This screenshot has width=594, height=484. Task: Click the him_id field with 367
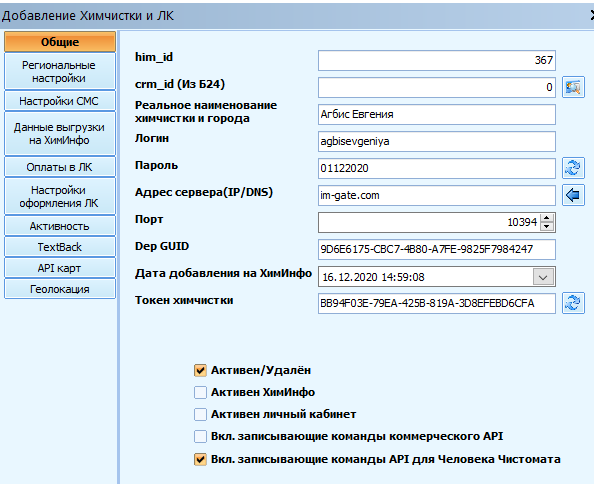click(437, 60)
